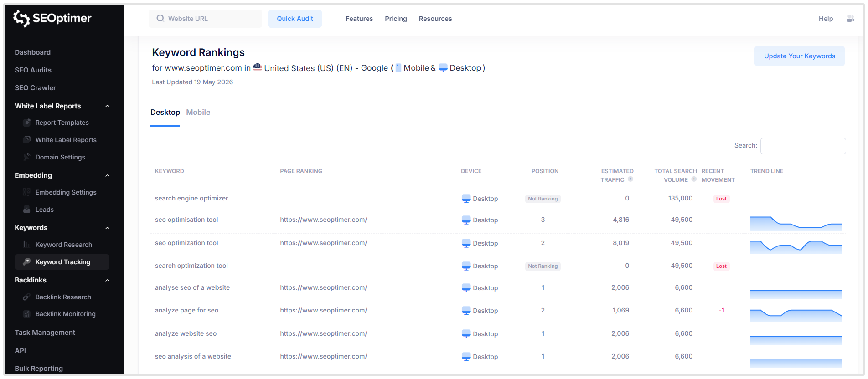Open page URL for analyze page for seo
868x379 pixels.
click(324, 310)
